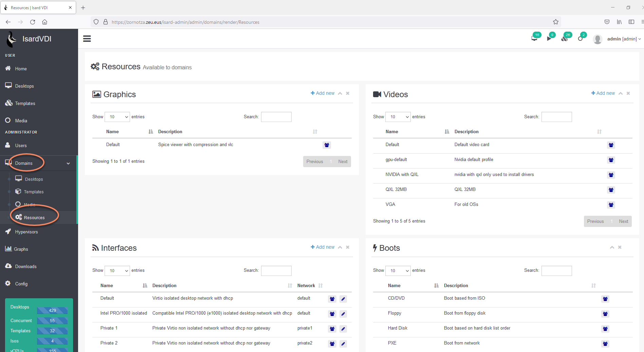Open the play-arrow notification icon with badge 0
644x352 pixels.
tap(549, 39)
